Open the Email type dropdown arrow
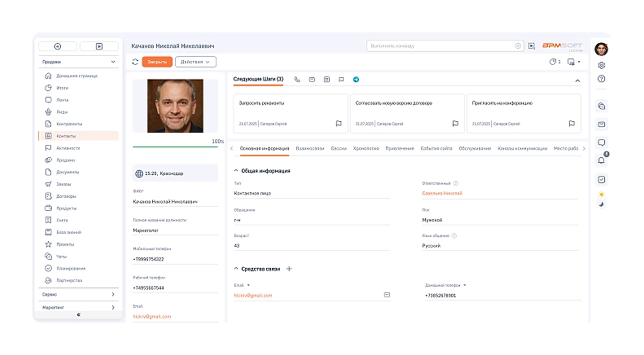Screen dimensions: 644x355 [x=248, y=285]
